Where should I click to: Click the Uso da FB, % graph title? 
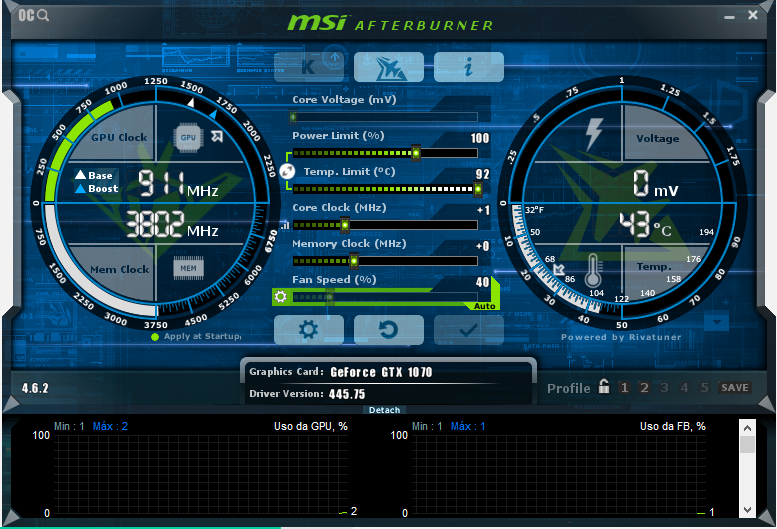coord(672,426)
